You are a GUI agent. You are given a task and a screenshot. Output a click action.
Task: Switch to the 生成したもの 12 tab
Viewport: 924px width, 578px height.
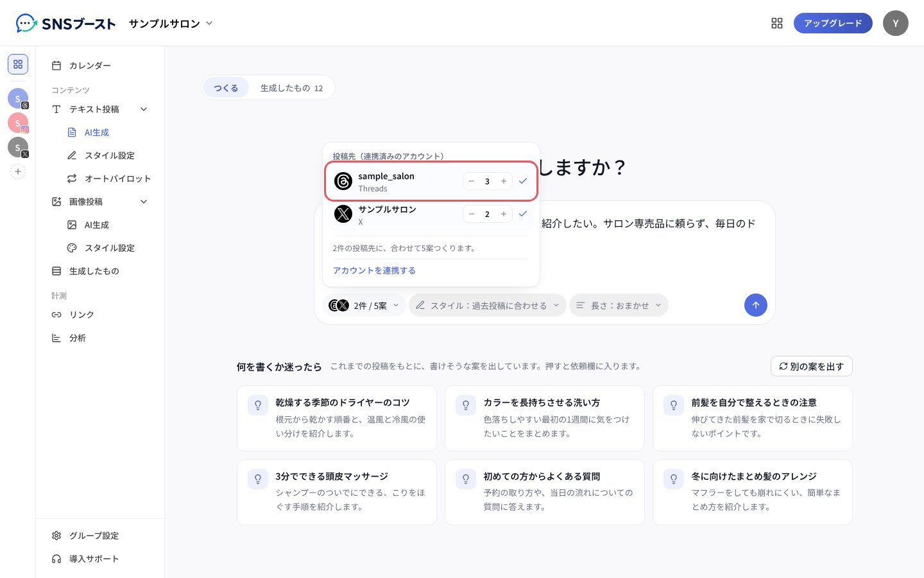click(291, 88)
